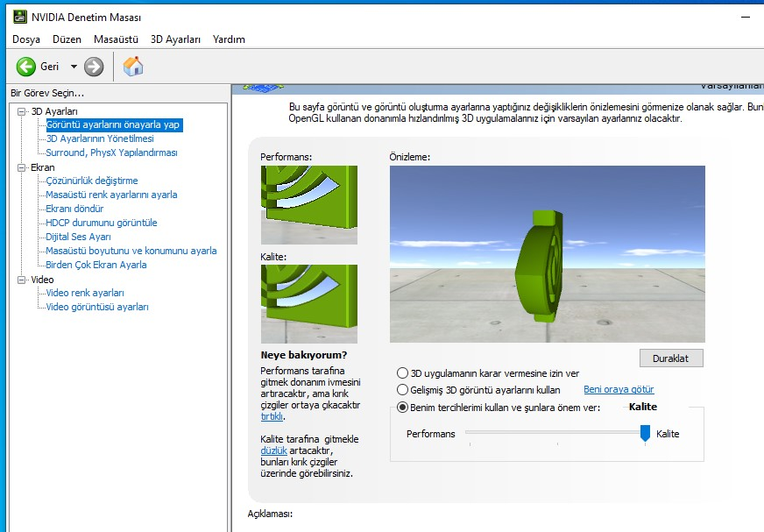This screenshot has height=532, width=764.
Task: Click the Performans sample thumbnail
Action: pos(309,205)
